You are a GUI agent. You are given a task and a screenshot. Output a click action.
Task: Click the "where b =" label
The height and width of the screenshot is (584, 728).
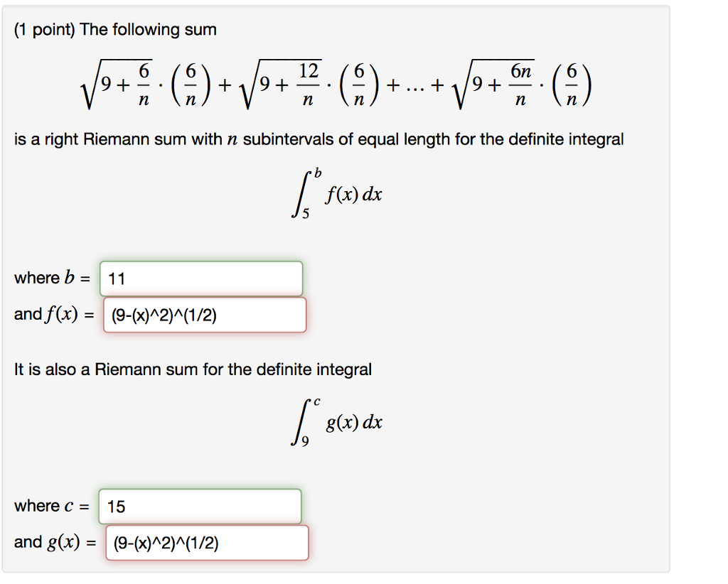[53, 279]
